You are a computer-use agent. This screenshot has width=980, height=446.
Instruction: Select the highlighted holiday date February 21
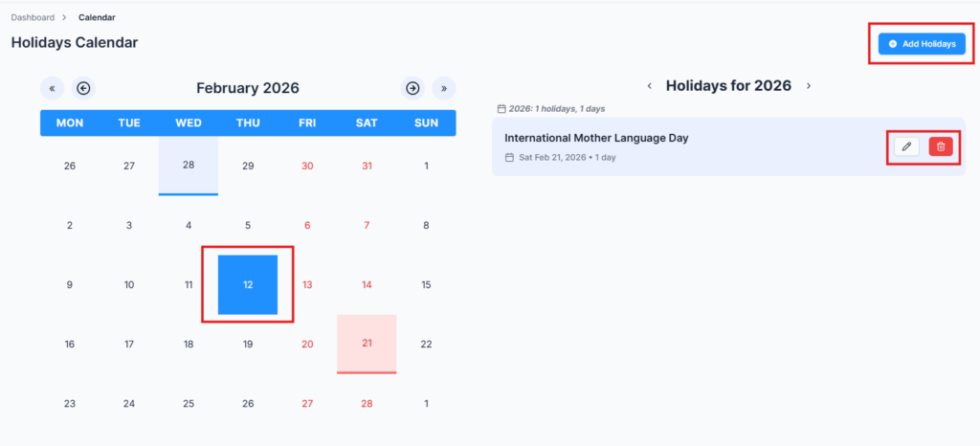click(367, 344)
